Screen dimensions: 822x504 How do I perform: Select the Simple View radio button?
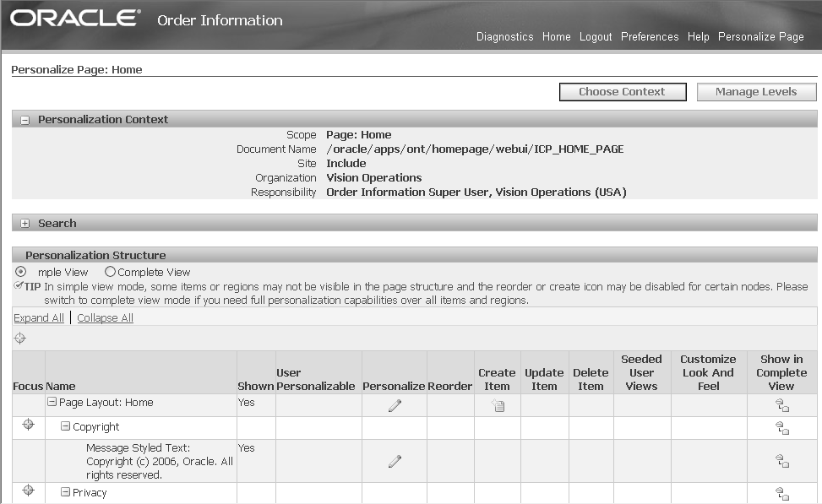20,271
